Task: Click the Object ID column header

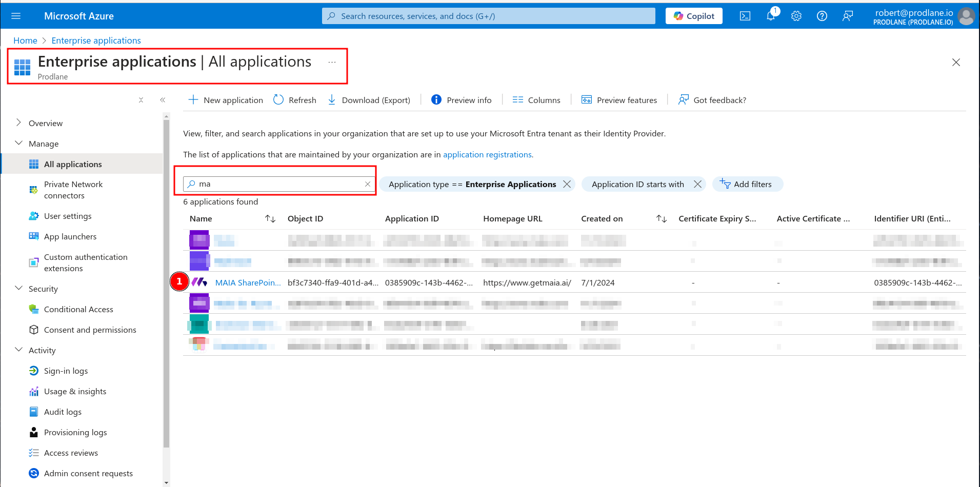Action: [305, 219]
